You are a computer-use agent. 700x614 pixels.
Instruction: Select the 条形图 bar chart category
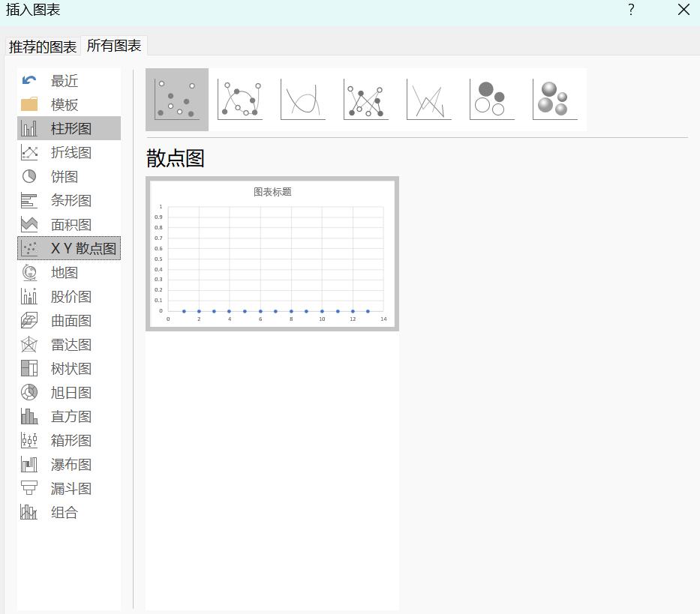point(69,200)
